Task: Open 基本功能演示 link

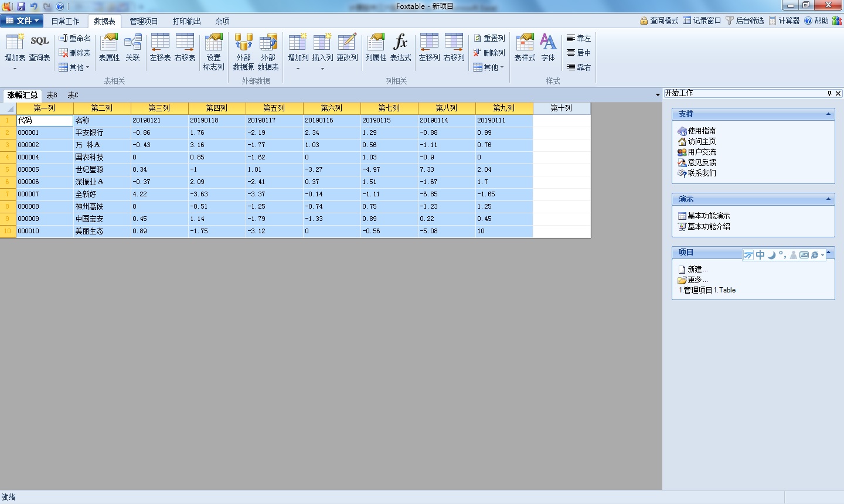Action: click(x=704, y=216)
